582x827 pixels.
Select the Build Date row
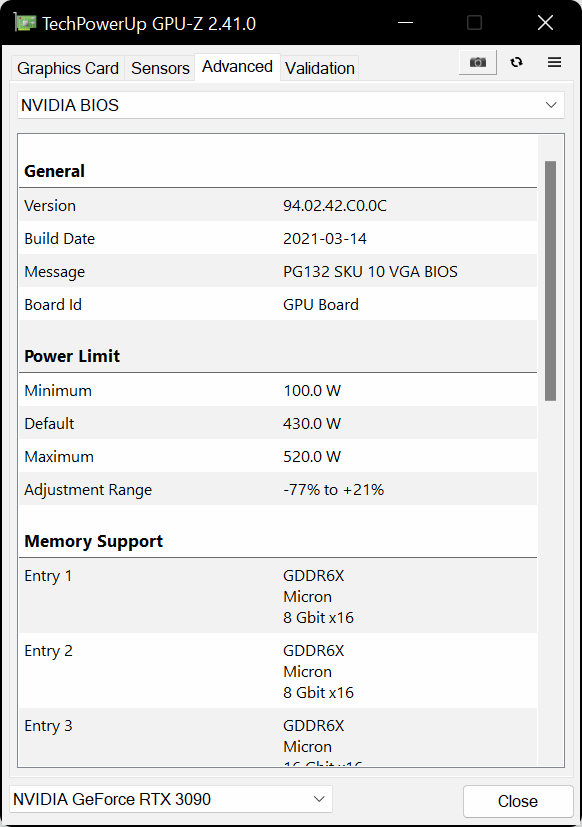coord(278,238)
